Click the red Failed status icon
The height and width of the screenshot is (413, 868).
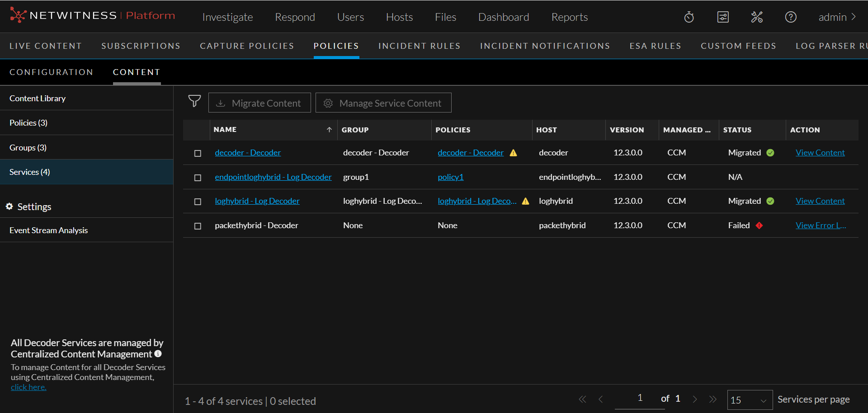click(x=759, y=225)
